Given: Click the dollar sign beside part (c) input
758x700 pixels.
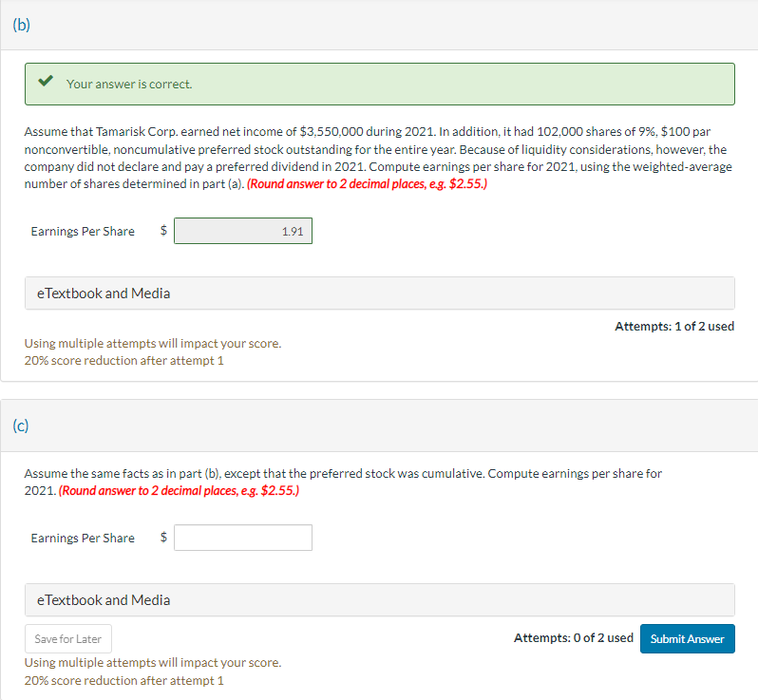Looking at the screenshot, I should 163,537.
